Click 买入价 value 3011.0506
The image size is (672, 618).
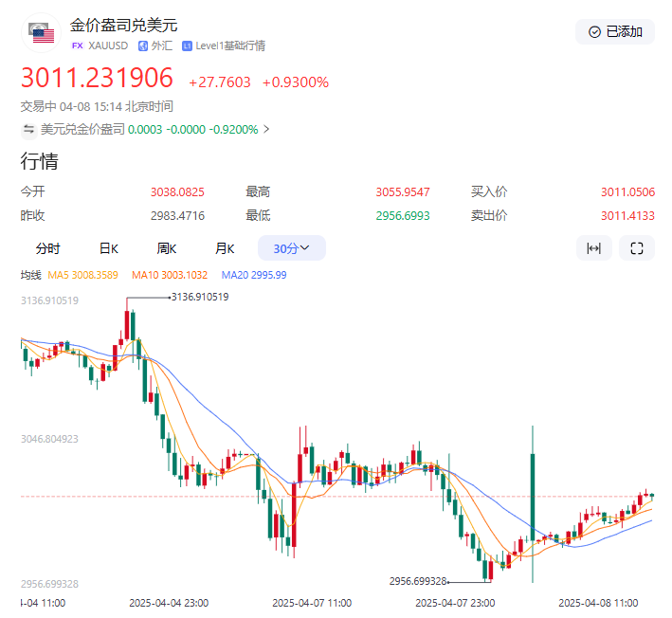(x=627, y=192)
